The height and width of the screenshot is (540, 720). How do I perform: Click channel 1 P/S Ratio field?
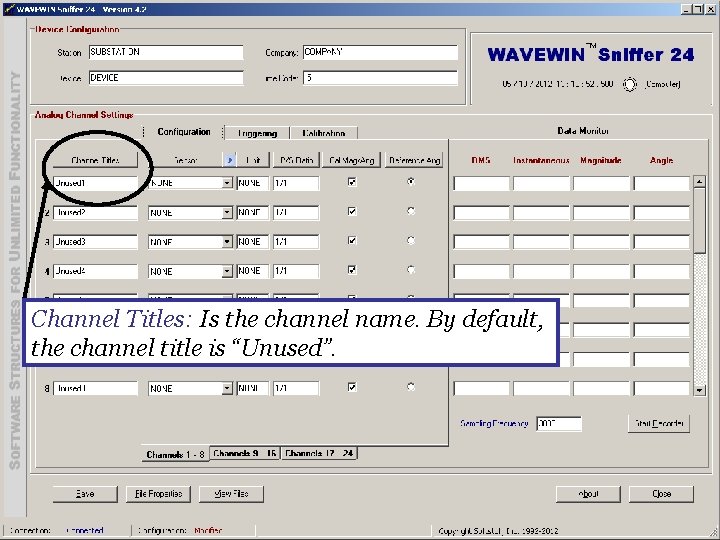tap(296, 183)
